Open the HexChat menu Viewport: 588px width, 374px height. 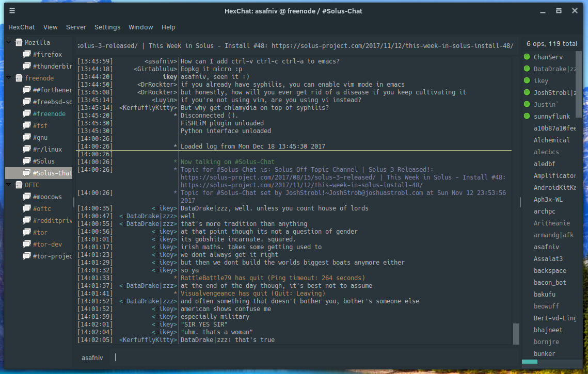pos(21,27)
